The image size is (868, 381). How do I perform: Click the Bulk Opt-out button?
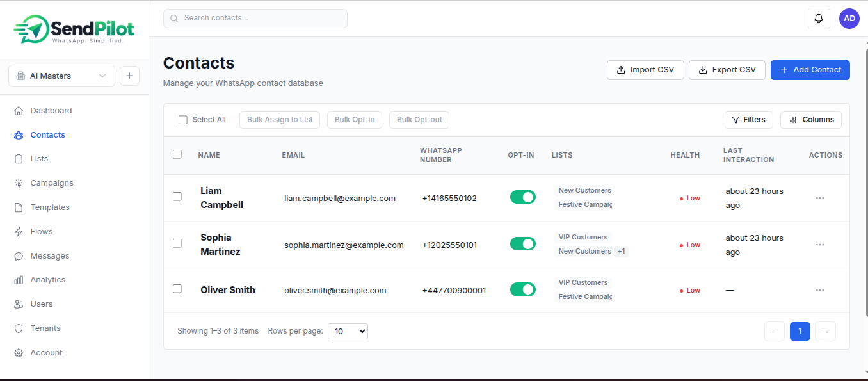[419, 120]
